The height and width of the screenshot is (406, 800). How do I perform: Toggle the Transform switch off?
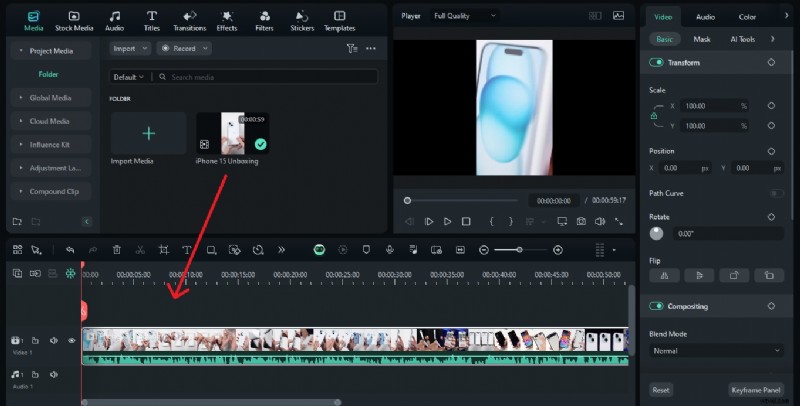click(657, 63)
